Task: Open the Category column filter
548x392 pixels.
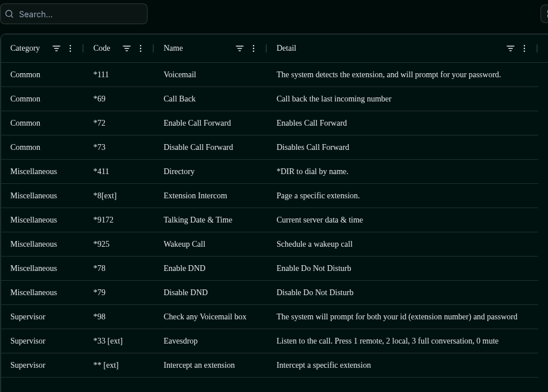Action: coord(56,48)
